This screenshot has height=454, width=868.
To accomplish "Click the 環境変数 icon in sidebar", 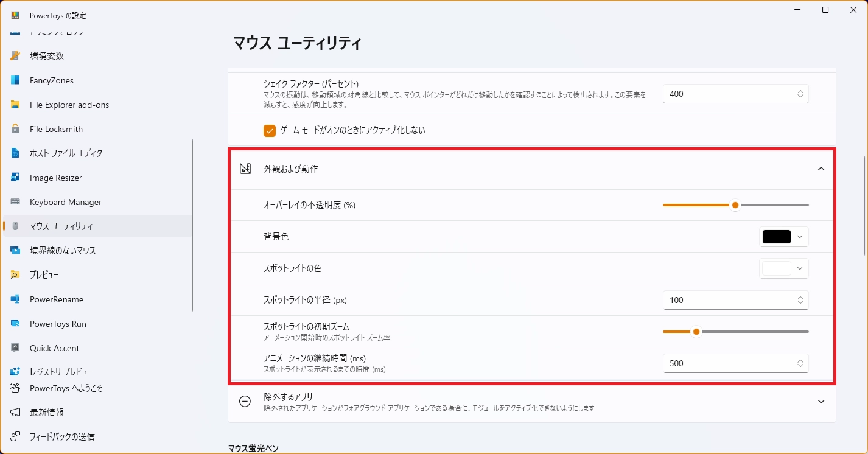I will (16, 56).
